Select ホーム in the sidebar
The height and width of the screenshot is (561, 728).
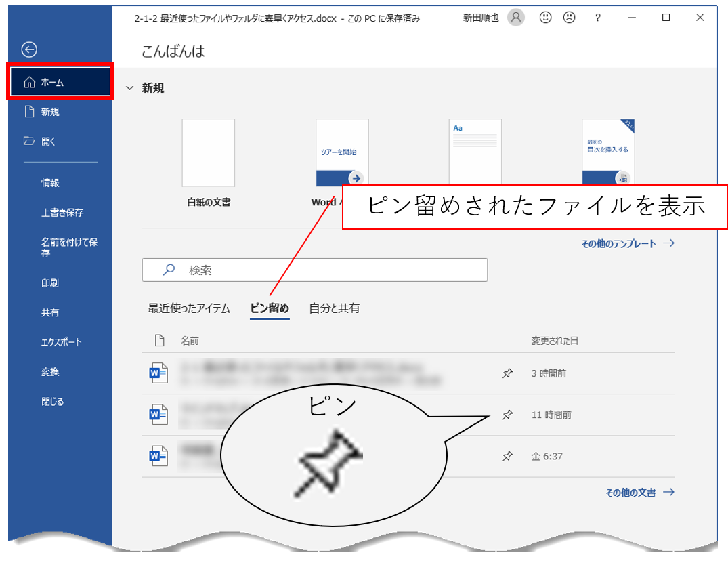tap(60, 83)
